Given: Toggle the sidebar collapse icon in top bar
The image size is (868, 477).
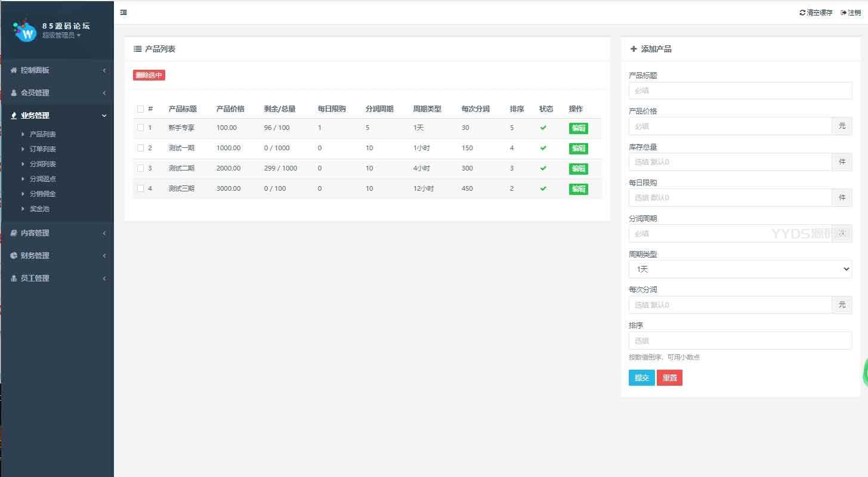Looking at the screenshot, I should [123, 13].
